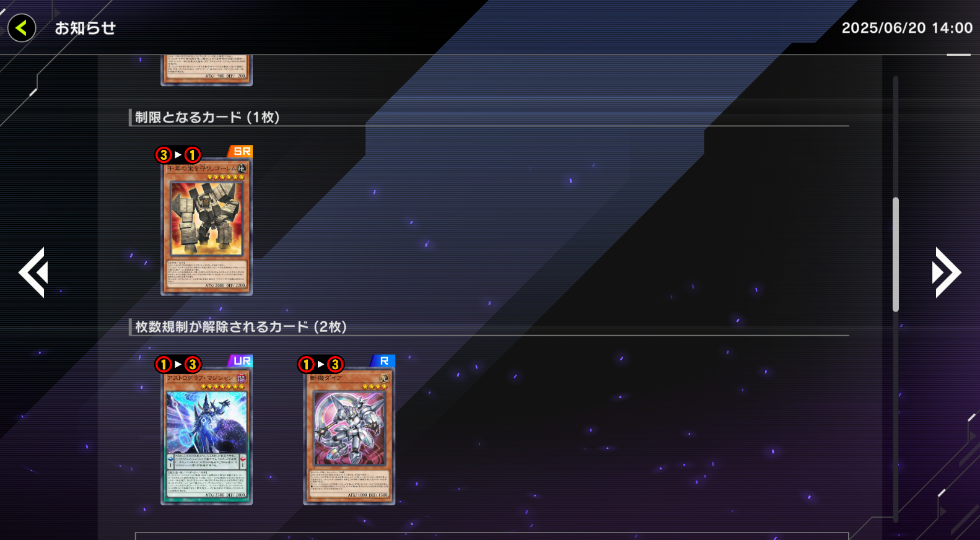Click the 1 to 3 indicator on R card
Screen dimensions: 980x540
[321, 364]
